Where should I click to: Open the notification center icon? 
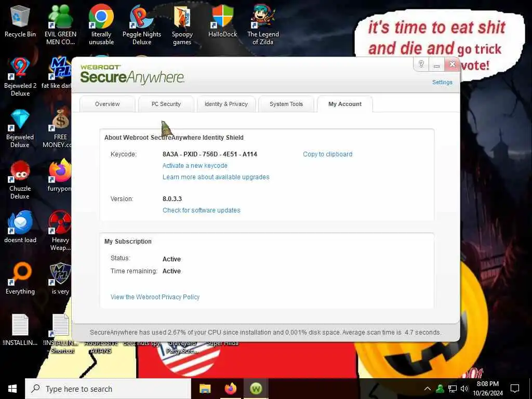tap(515, 389)
